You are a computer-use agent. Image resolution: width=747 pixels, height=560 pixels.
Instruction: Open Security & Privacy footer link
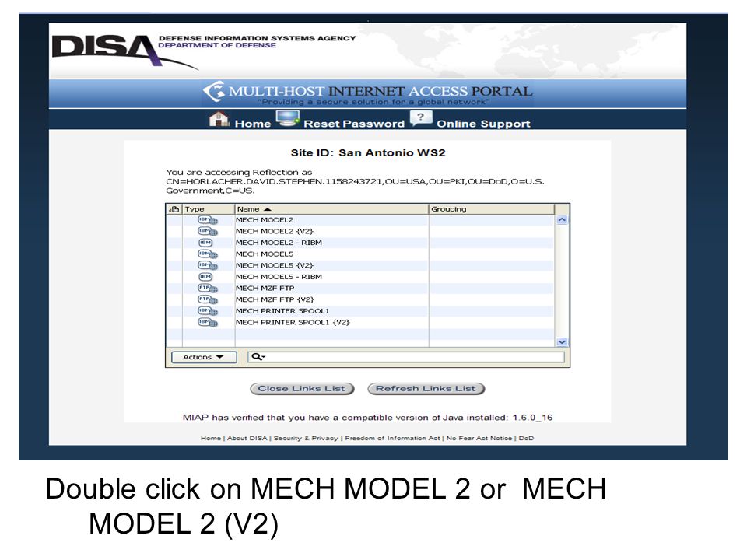click(306, 438)
